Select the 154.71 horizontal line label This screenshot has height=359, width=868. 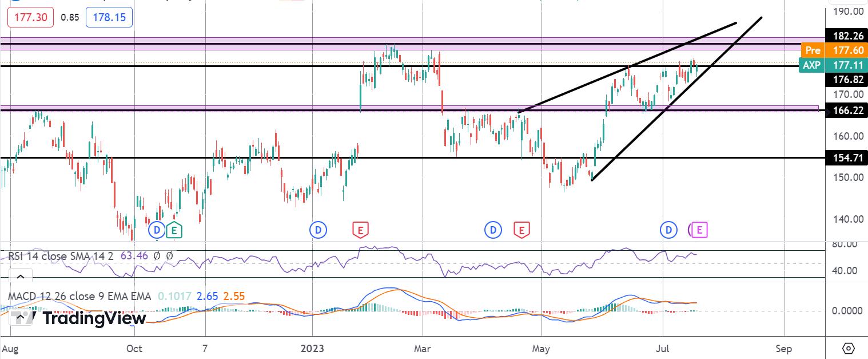[846, 157]
